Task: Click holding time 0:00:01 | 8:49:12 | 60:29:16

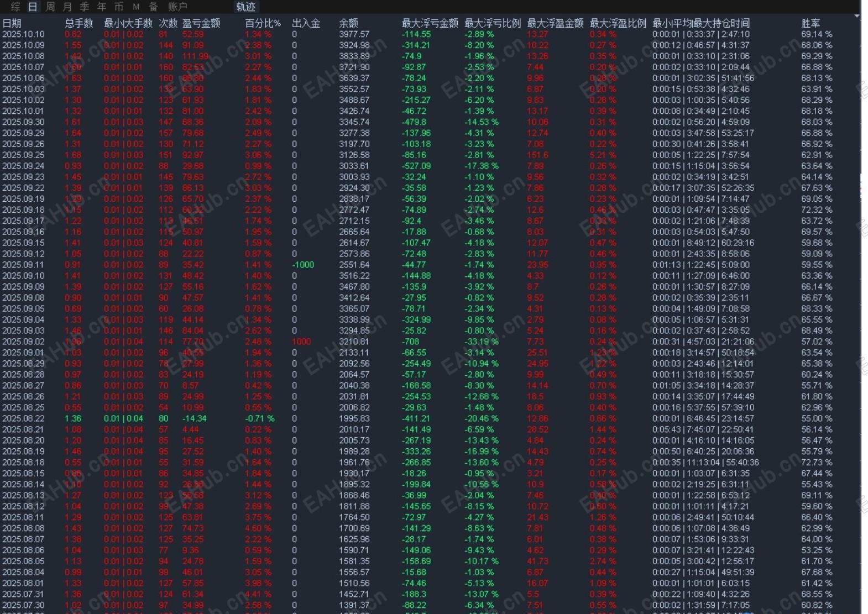Action: point(703,243)
